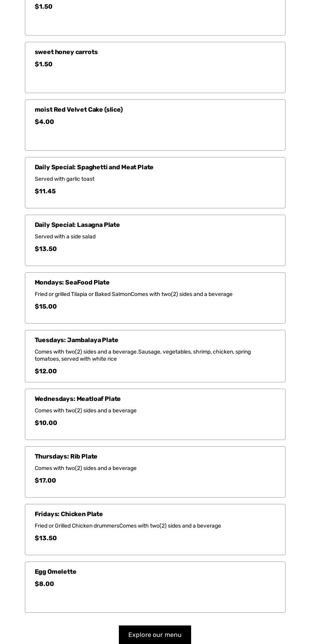Select the Tuesdays Jambalaya Plate card
The image size is (310, 644).
click(x=155, y=356)
